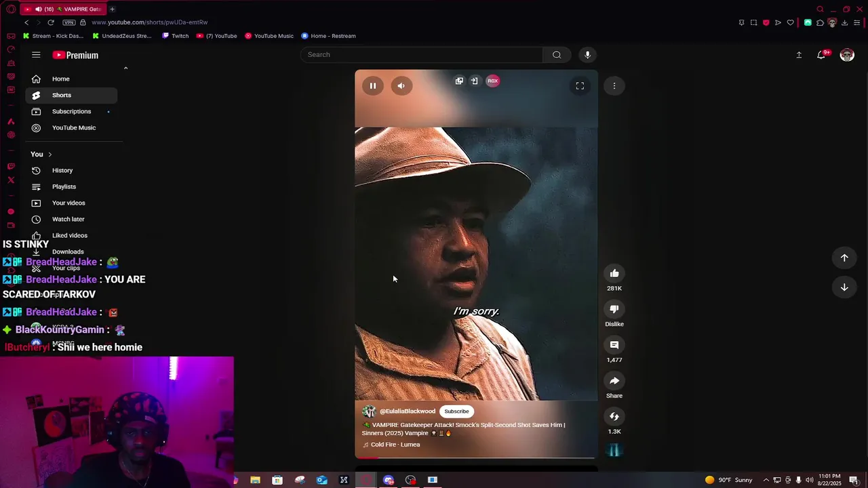Open the UndeadZeus Stream bookmark
The height and width of the screenshot is (488, 868).
point(122,36)
